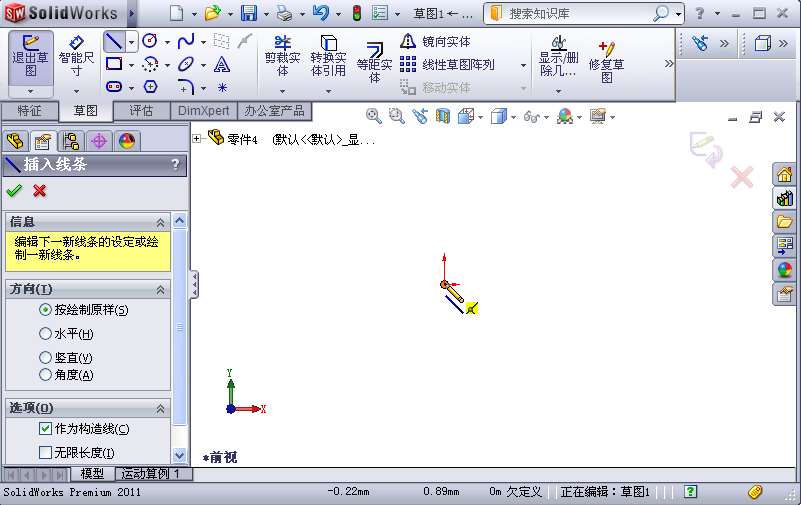Click Trim Entities (剪裁实体) tool
The width and height of the screenshot is (801, 505).
coord(282,56)
